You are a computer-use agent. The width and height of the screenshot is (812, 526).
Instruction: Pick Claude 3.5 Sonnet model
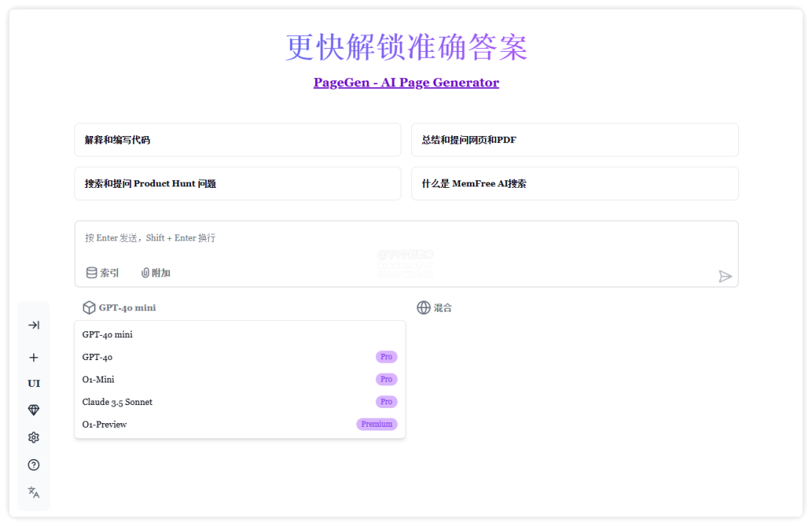click(x=117, y=402)
